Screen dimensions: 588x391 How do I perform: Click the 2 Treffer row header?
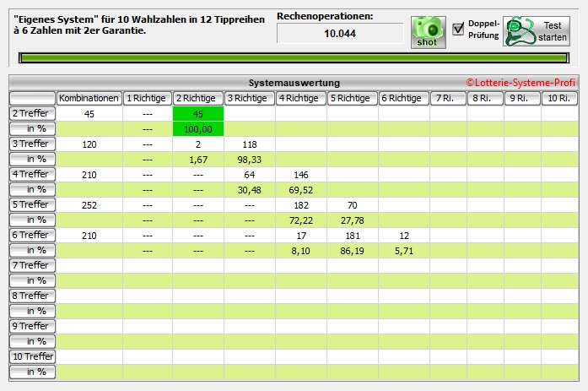(x=33, y=113)
